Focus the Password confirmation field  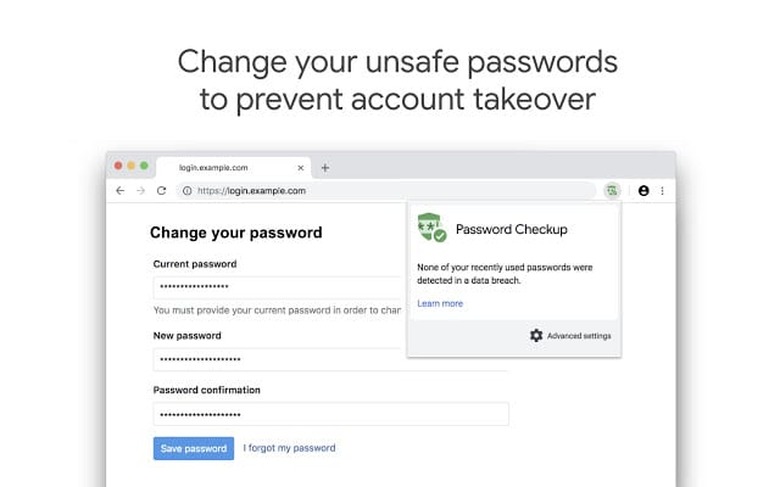[330, 414]
